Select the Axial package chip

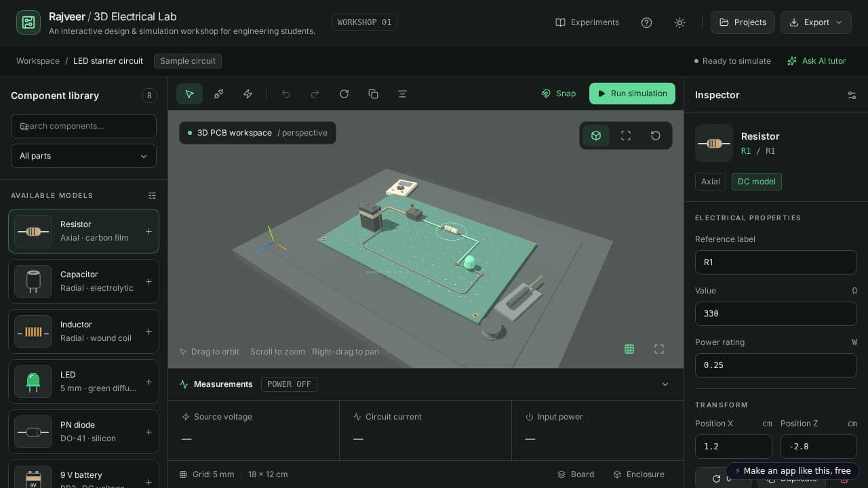[711, 182]
